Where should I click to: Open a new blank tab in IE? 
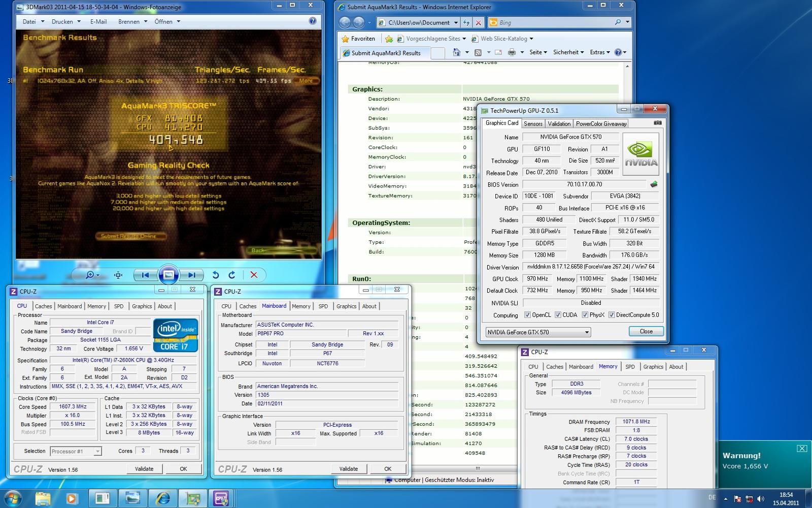[438, 53]
